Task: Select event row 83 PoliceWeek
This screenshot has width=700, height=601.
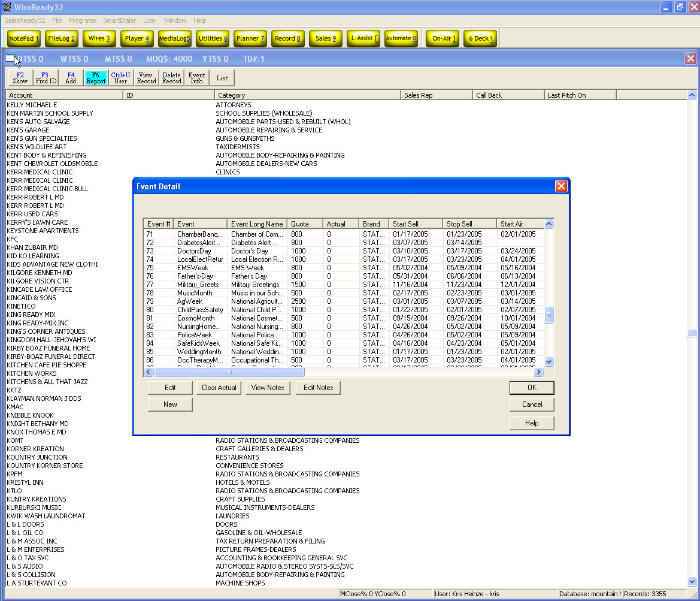Action: [x=344, y=335]
